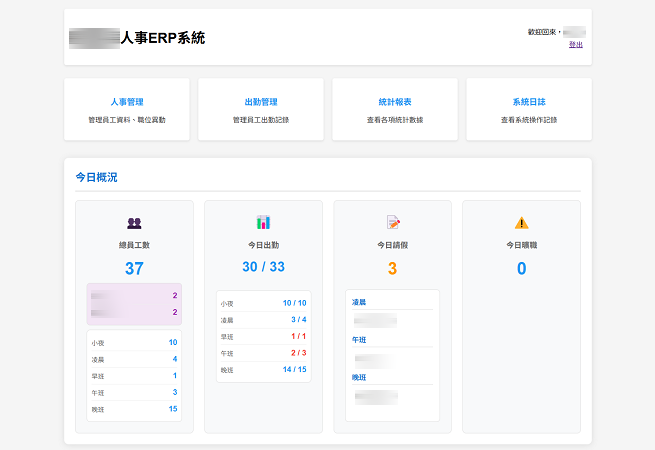Click the 晚班 heading in leave list
This screenshot has width=655, height=450.
pos(359,377)
